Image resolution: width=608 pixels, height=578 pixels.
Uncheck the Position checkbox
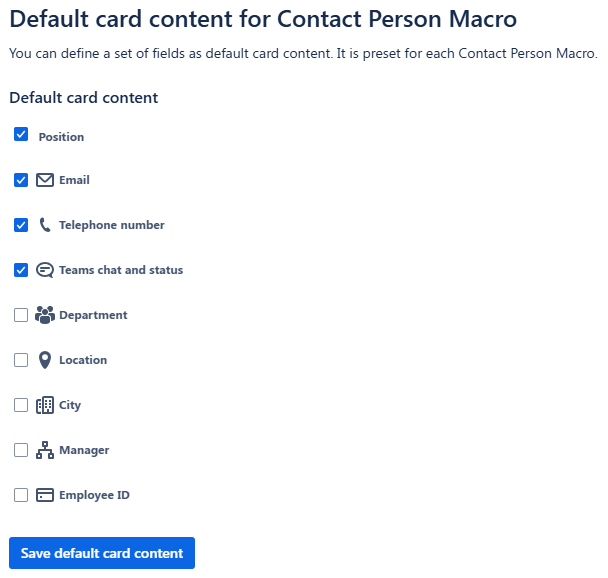click(x=21, y=134)
